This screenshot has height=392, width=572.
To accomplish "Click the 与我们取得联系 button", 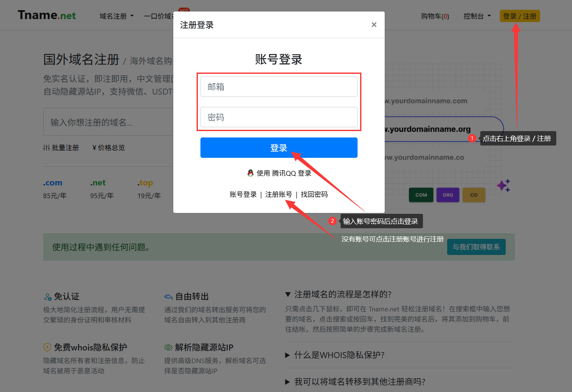I will [476, 247].
